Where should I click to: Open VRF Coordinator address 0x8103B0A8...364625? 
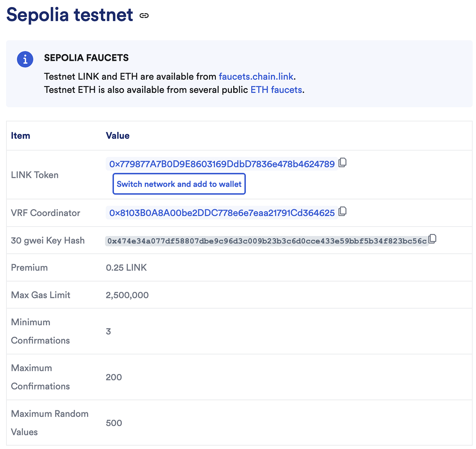click(222, 213)
